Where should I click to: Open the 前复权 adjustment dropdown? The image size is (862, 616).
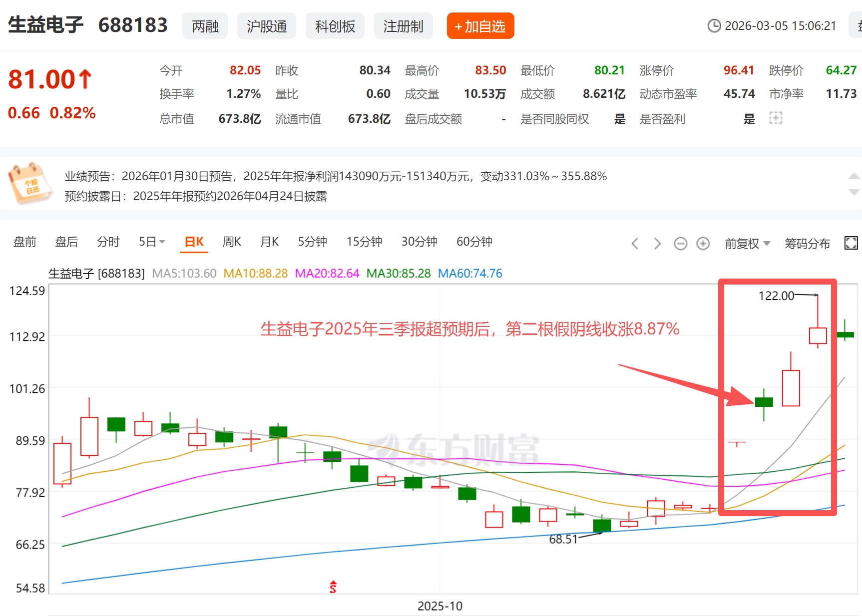pyautogui.click(x=748, y=244)
